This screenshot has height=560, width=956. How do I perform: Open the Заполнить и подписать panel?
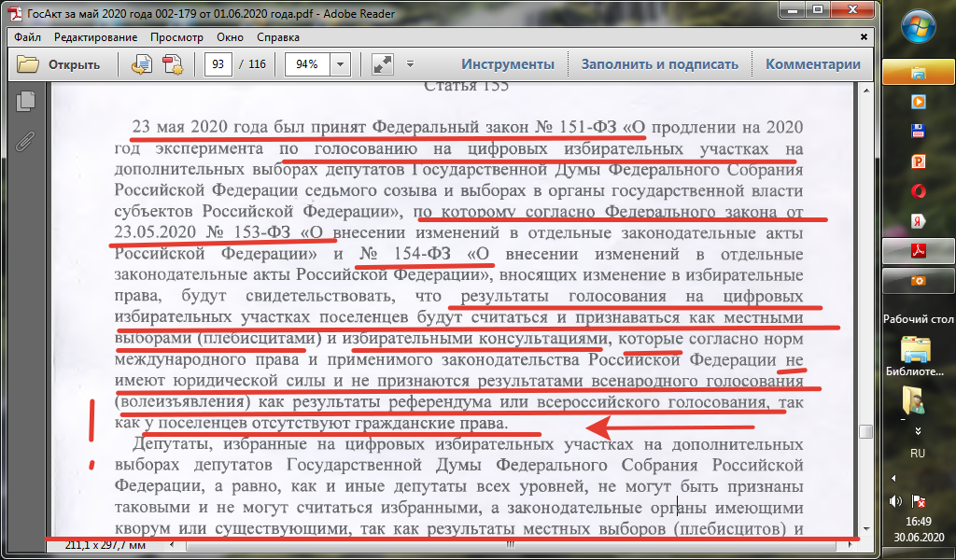(660, 64)
